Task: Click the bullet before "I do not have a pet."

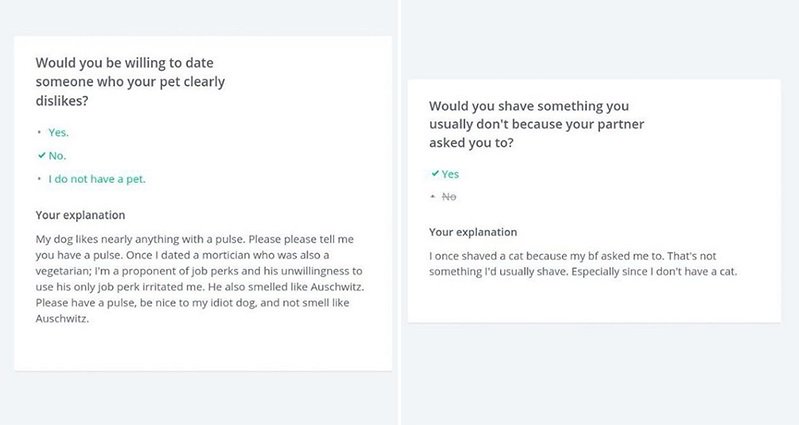Action: click(x=40, y=180)
